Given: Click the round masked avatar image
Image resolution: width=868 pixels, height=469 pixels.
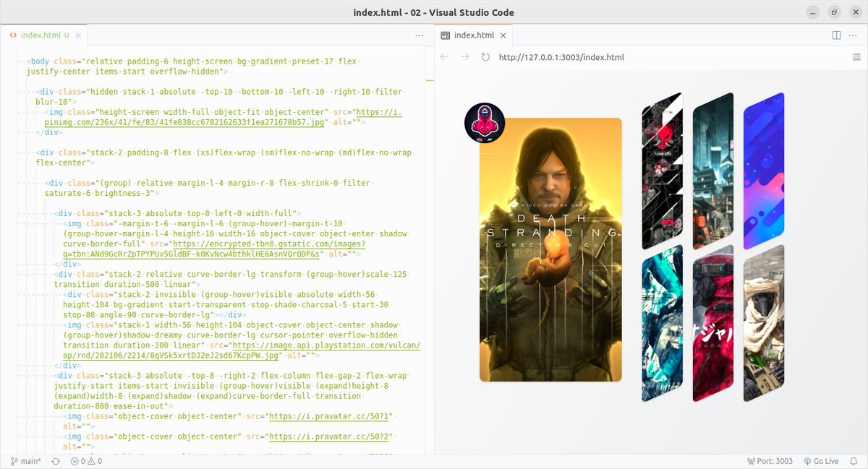Looking at the screenshot, I should (x=485, y=123).
